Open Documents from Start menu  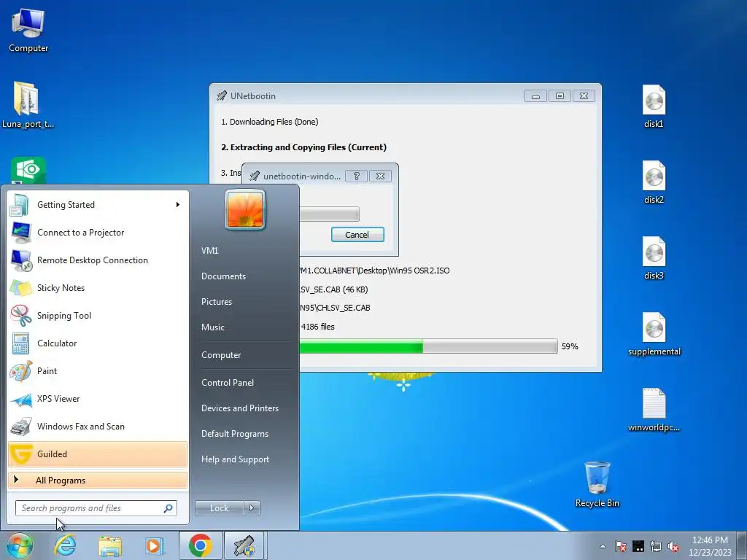tap(223, 276)
